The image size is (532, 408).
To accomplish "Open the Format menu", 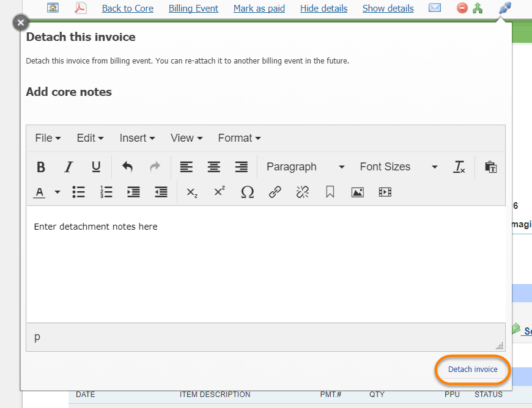I will [239, 138].
